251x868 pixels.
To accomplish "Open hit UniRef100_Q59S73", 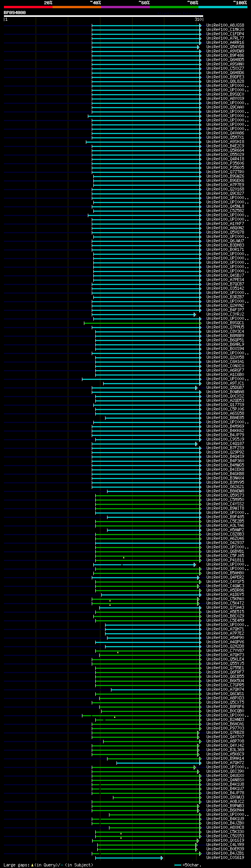I will [x=225, y=495].
